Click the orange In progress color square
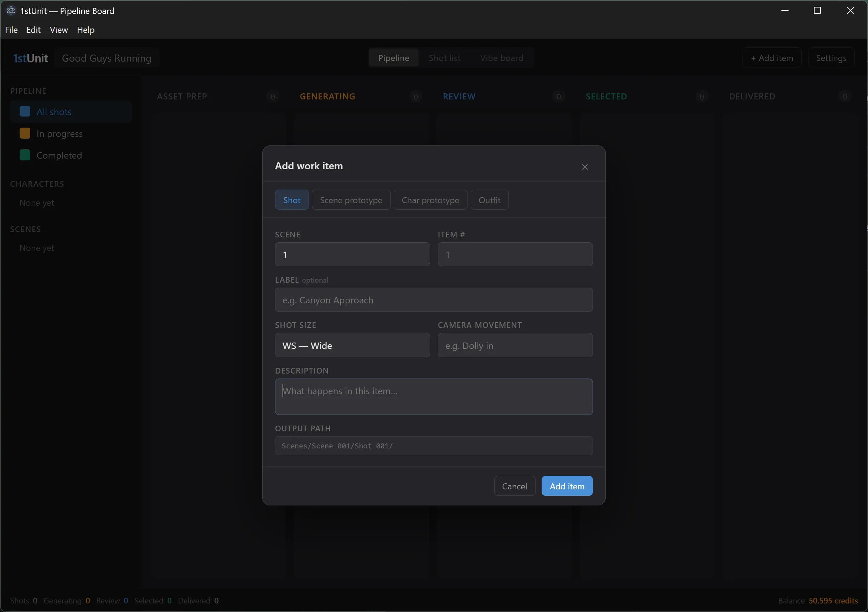Image resolution: width=868 pixels, height=612 pixels. (x=25, y=133)
